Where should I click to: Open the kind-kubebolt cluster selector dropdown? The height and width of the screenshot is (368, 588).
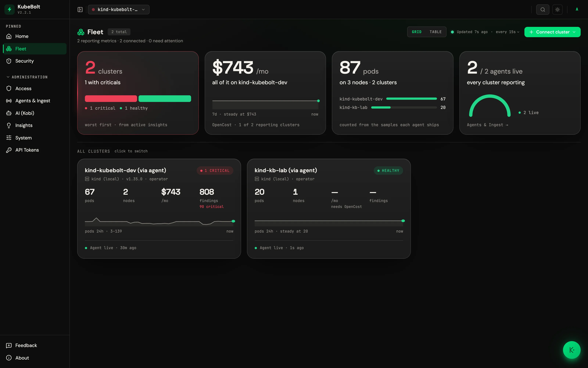(119, 10)
